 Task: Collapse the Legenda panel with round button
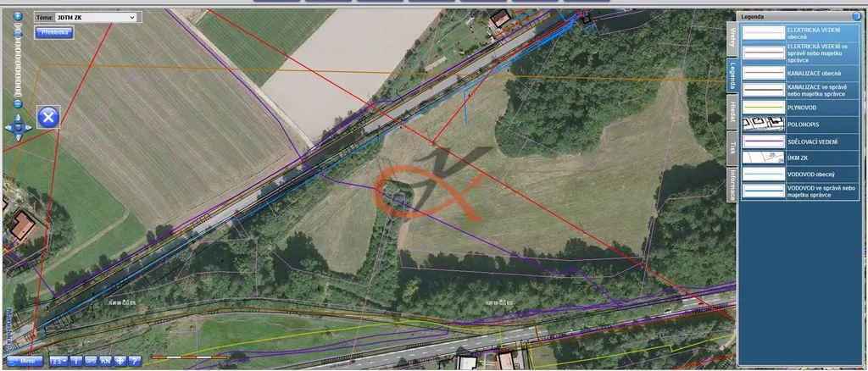tap(857, 16)
